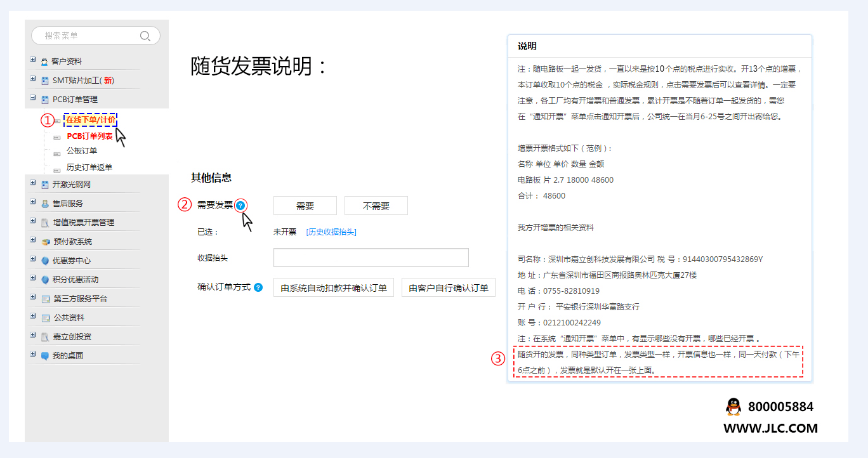The width and height of the screenshot is (868, 458).
Task: Open 历史订单返单 menu item
Action: [x=89, y=167]
